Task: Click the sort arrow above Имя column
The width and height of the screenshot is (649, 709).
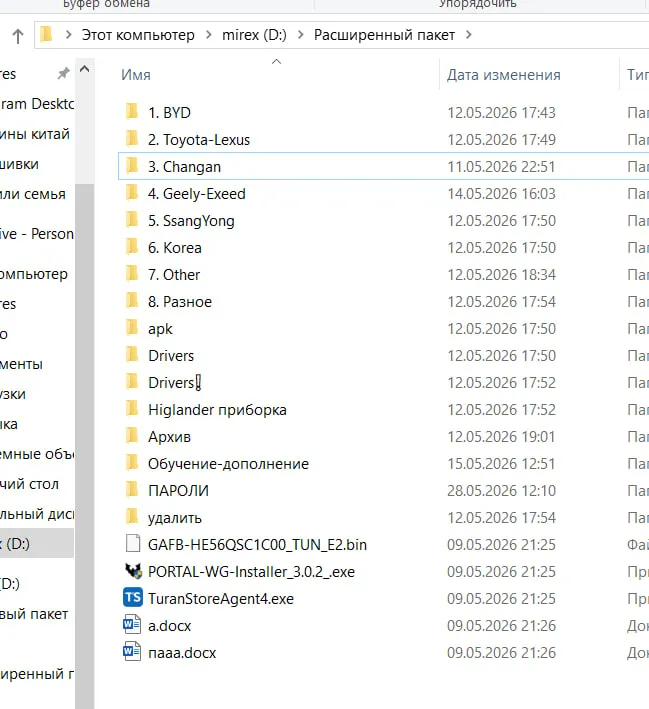Action: point(276,61)
